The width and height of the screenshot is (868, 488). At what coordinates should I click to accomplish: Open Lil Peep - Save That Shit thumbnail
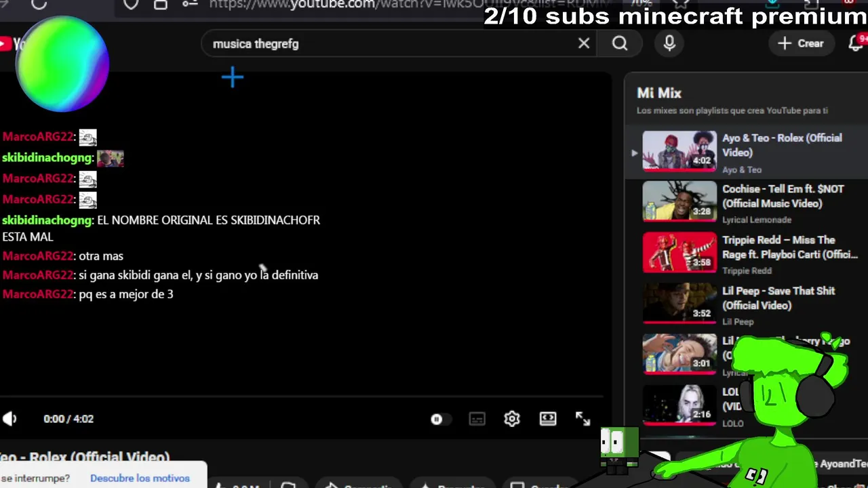tap(679, 303)
